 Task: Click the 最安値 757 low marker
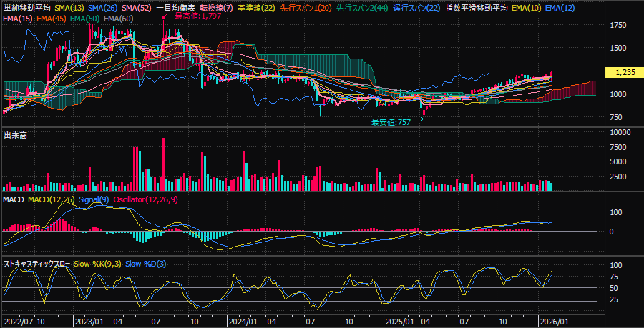[391, 122]
